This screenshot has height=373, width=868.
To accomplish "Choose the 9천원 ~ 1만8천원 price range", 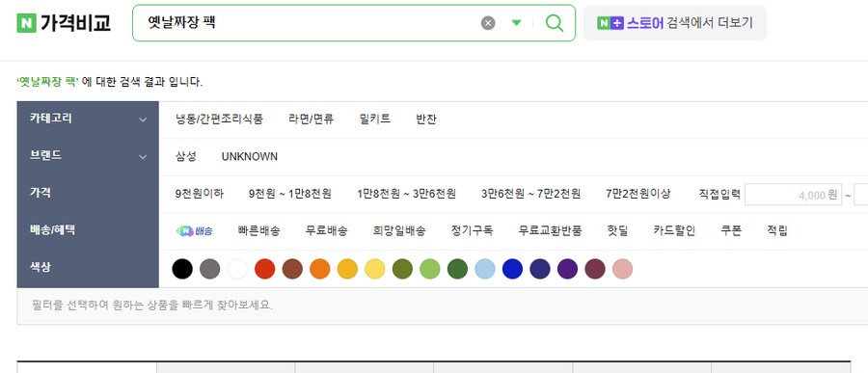I will [290, 194].
